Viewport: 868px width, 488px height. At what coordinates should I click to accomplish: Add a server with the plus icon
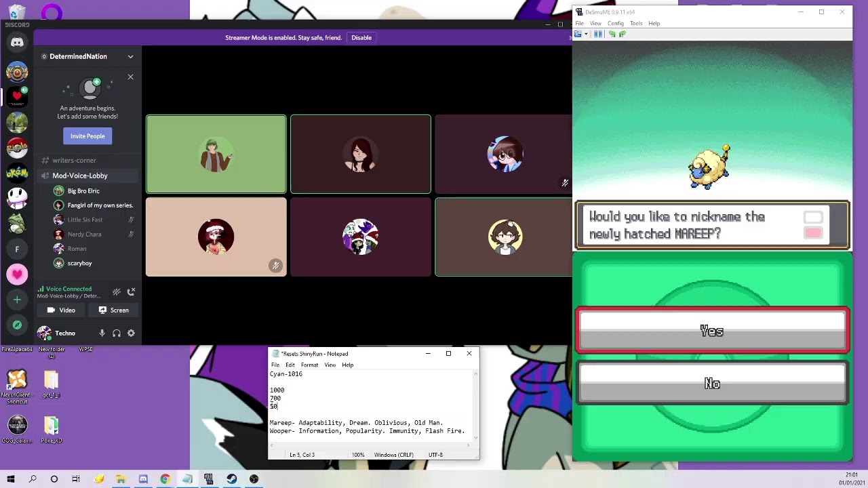(x=17, y=300)
